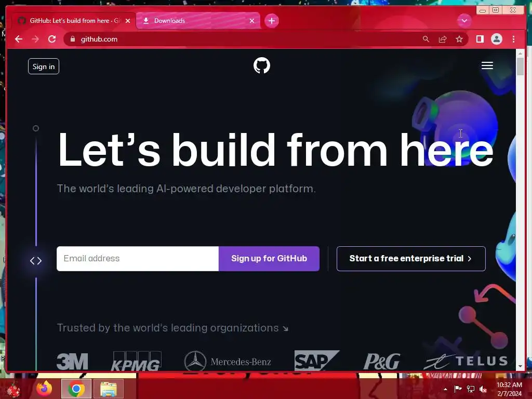Close the Downloads tab
Image resolution: width=532 pixels, height=399 pixels.
(x=252, y=21)
